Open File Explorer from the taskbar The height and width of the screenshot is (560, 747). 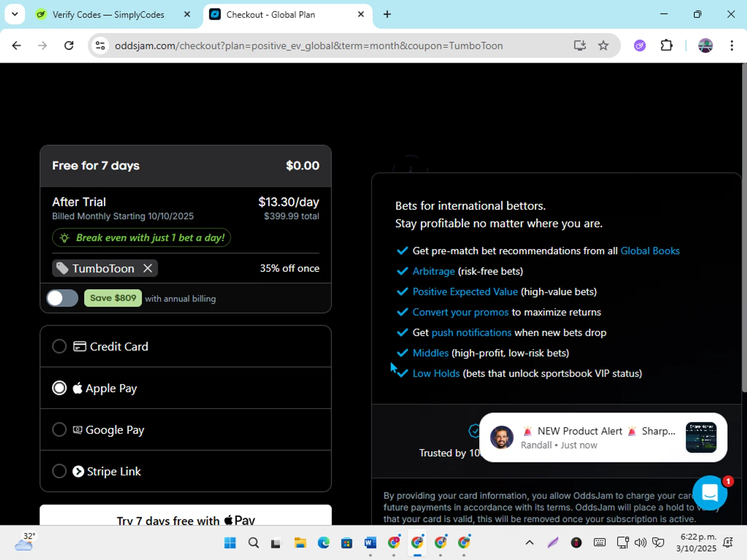point(300,543)
